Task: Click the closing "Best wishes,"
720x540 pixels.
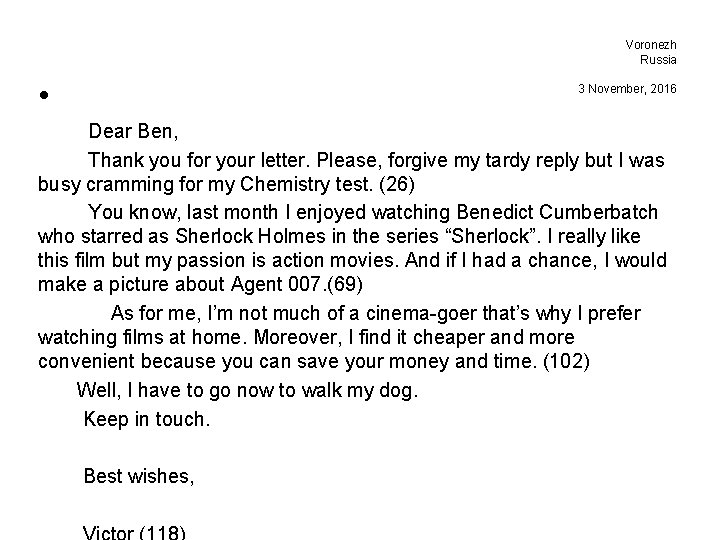Action: pos(139,476)
